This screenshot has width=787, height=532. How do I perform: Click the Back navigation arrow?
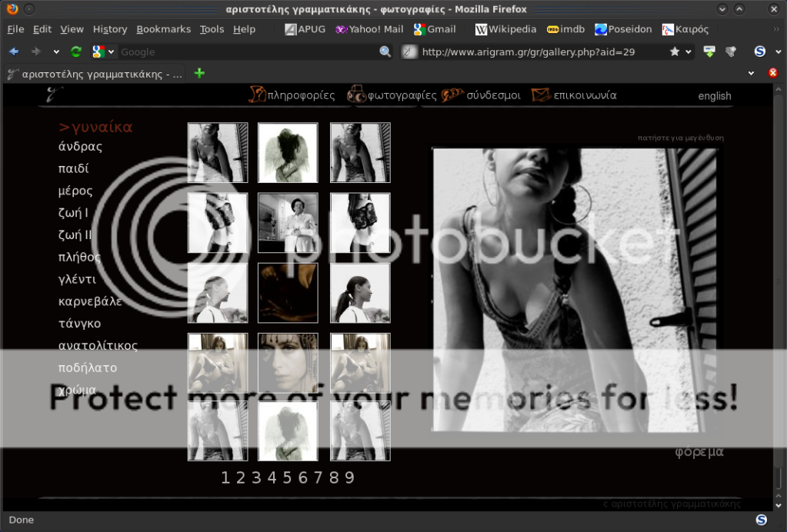14,52
